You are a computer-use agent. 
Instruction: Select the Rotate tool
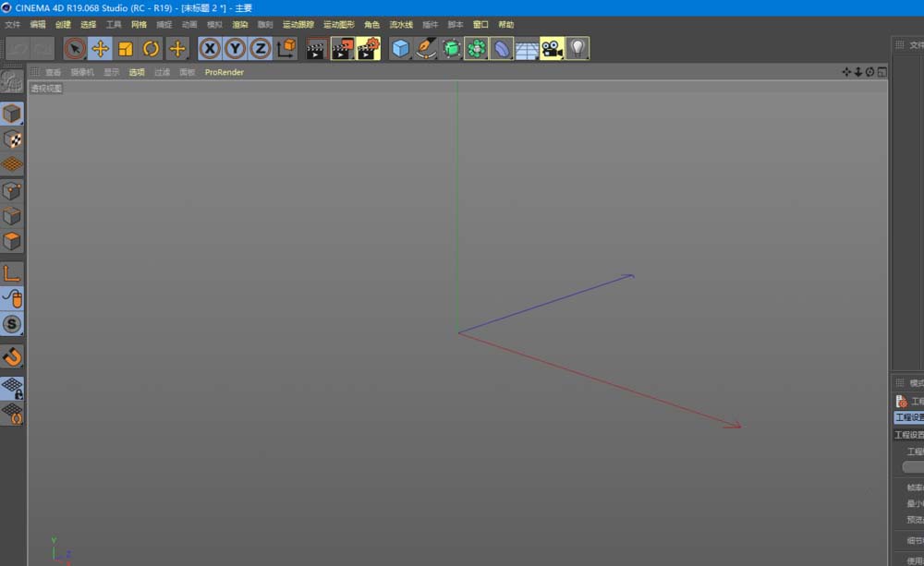pyautogui.click(x=151, y=49)
